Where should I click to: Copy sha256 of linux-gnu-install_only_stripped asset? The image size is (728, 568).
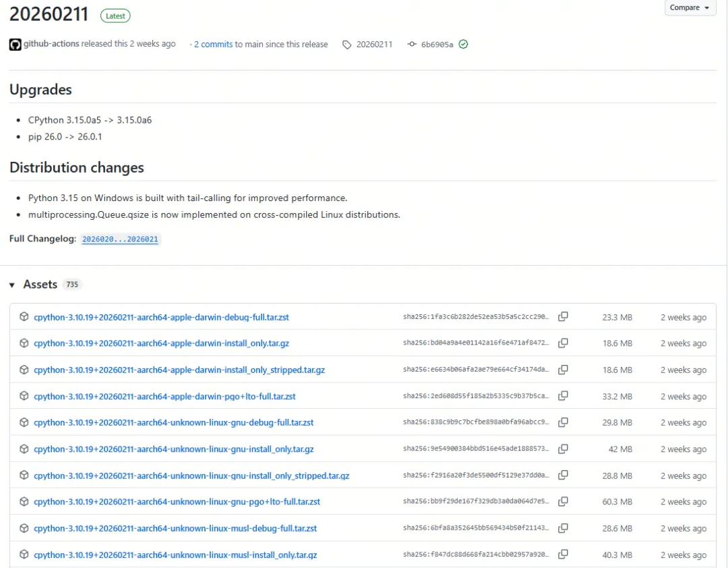tap(563, 475)
